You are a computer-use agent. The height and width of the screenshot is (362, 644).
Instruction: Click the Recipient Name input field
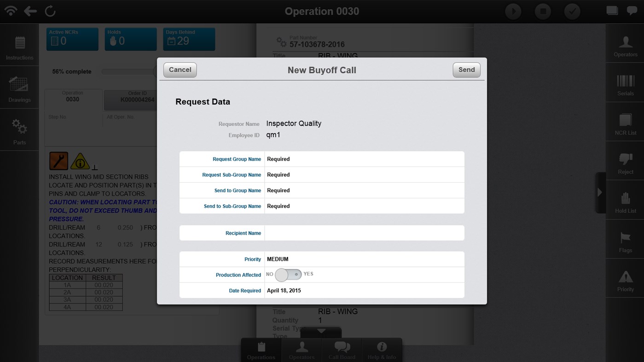coord(364,233)
